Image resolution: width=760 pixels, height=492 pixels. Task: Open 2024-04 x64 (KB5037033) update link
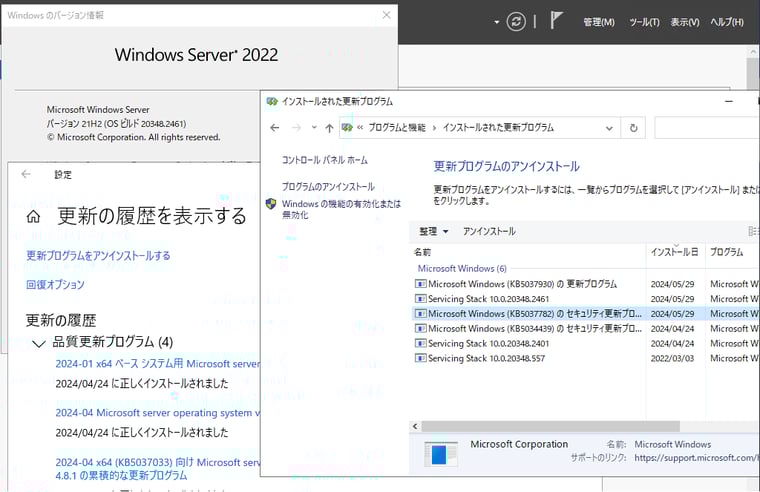(158, 469)
